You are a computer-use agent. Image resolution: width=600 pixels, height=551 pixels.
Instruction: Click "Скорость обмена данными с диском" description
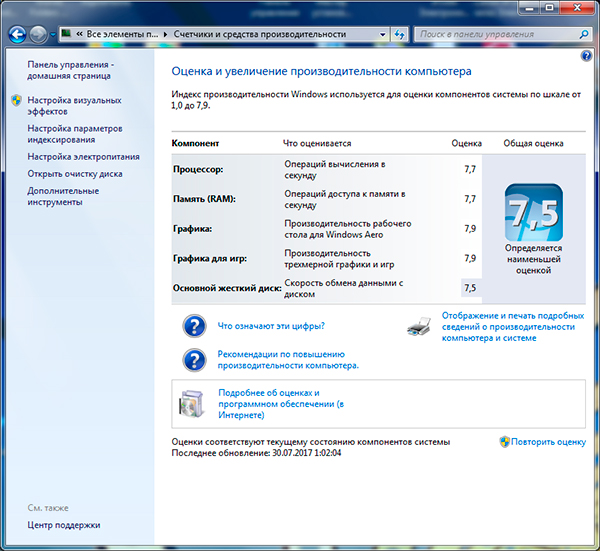343,289
